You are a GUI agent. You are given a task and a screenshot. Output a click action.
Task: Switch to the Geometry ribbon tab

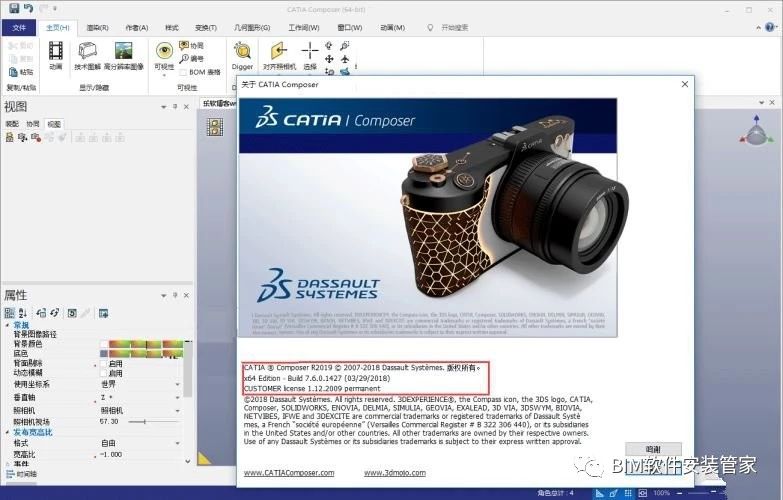click(x=252, y=27)
